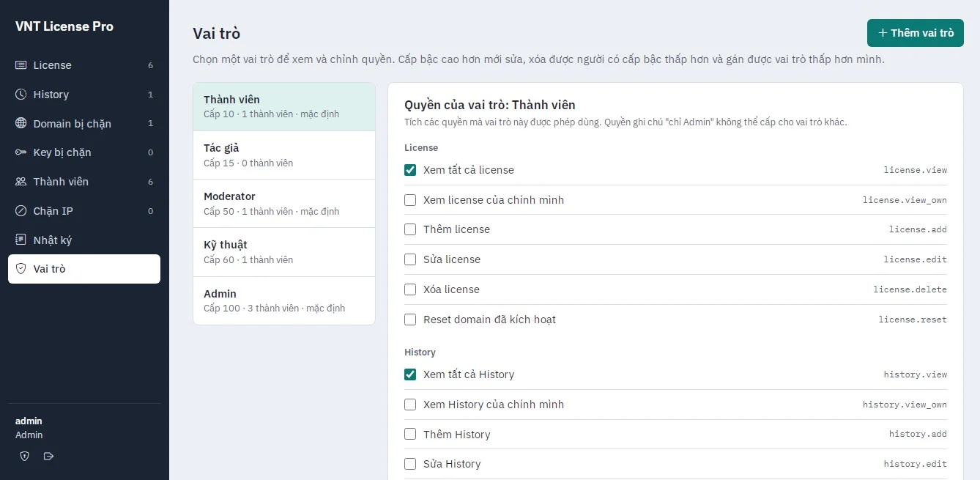This screenshot has width=980, height=480.
Task: Uncheck the Xem tất cả History checkbox
Action: 410,374
